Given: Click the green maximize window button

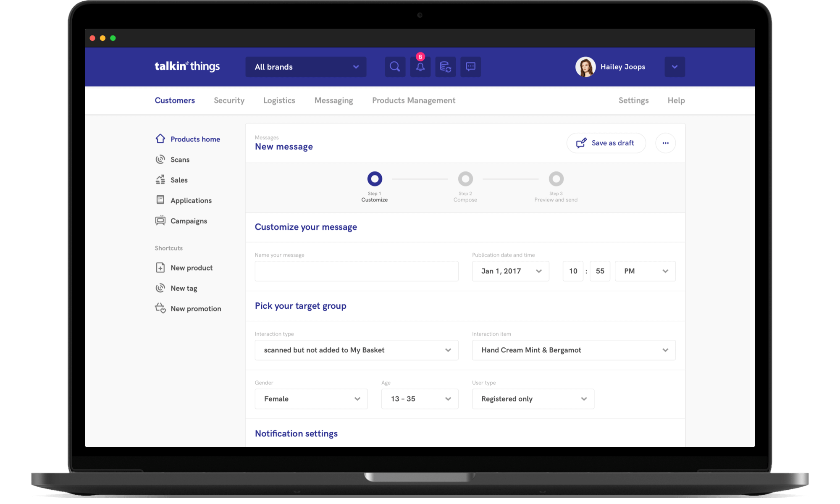Looking at the screenshot, I should point(113,38).
